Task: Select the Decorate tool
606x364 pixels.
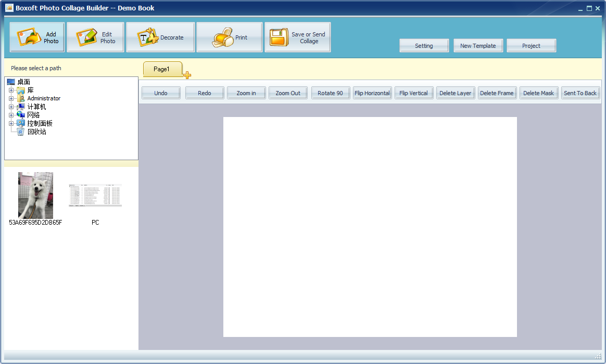Action: click(x=160, y=36)
